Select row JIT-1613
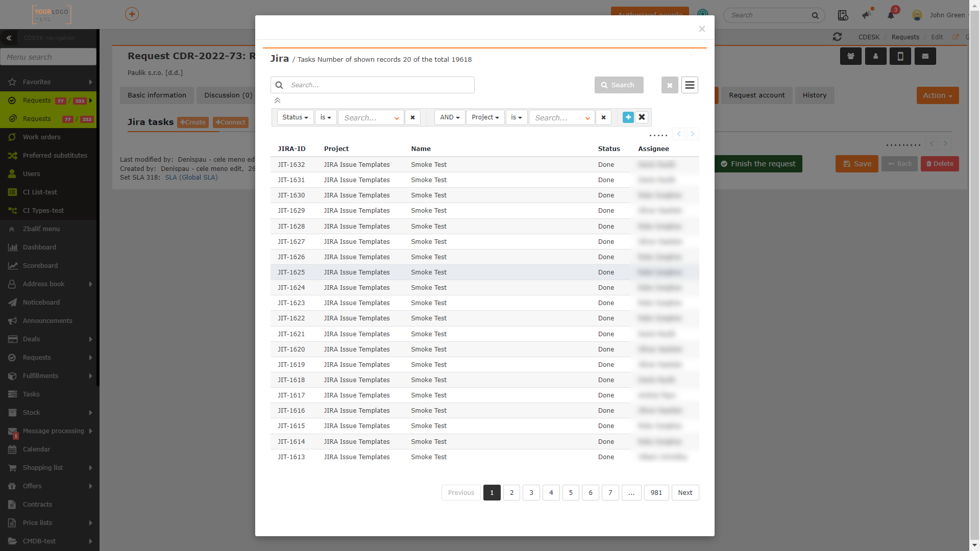980x551 pixels. pos(485,457)
